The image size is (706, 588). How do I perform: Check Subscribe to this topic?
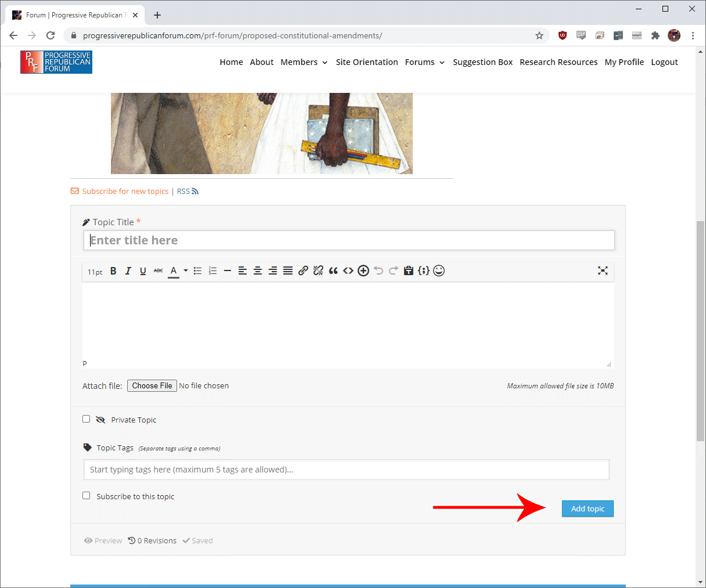[87, 496]
